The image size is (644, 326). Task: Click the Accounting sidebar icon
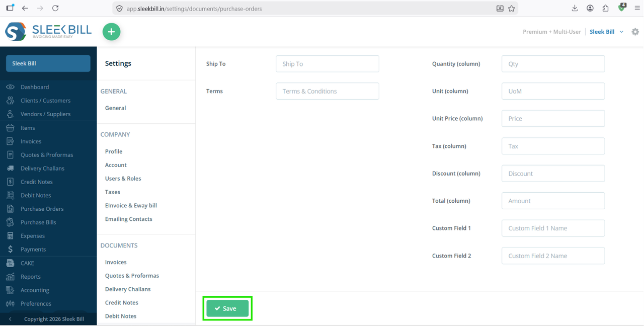pyautogui.click(x=10, y=290)
